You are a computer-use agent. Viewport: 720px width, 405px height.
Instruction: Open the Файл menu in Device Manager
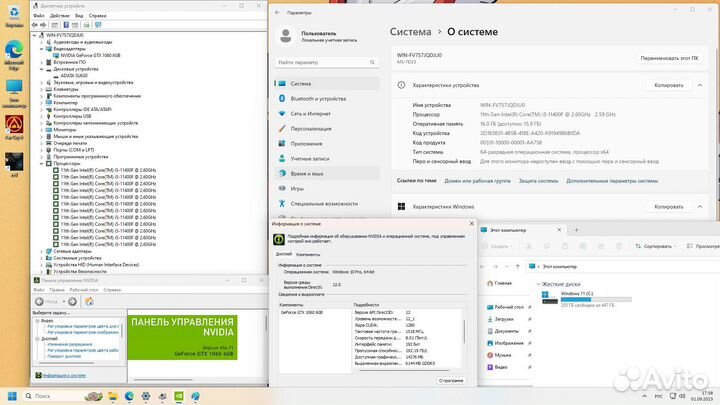point(39,15)
